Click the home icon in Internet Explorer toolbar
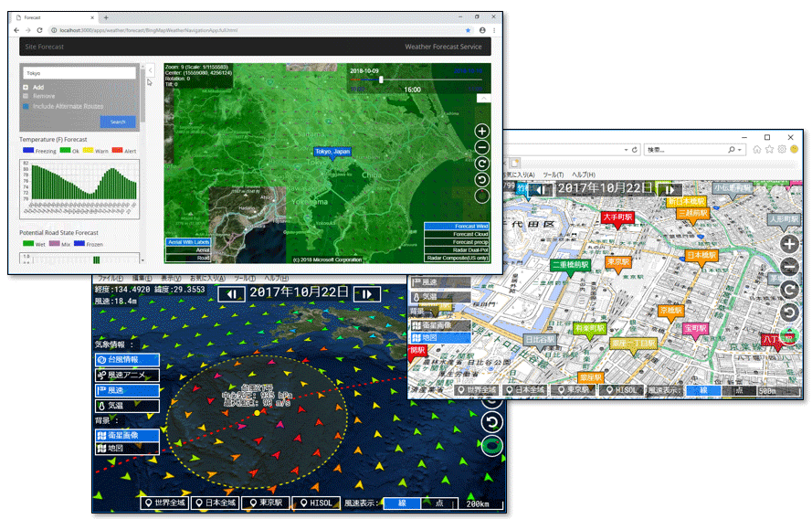The width and height of the screenshot is (812, 519). click(x=757, y=149)
